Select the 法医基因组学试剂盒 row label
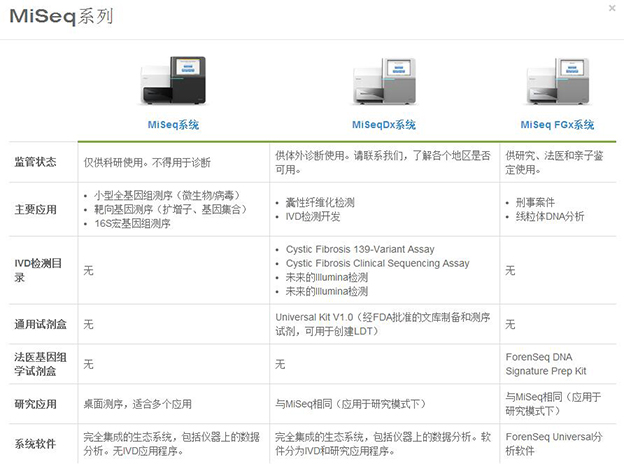Screen dimensions: 624x464 pos(40,364)
